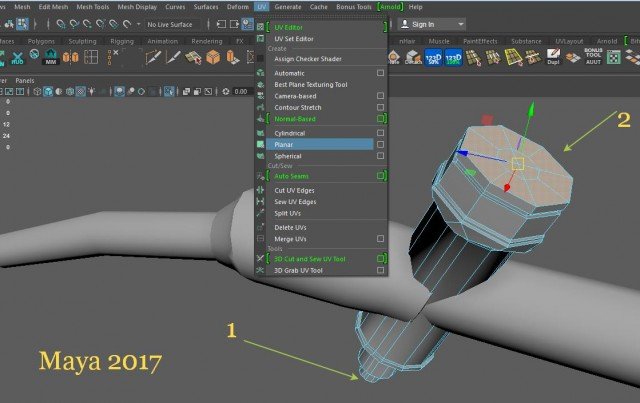Switch to the UVLayout shelf tab
The height and width of the screenshot is (403, 640).
tap(569, 41)
